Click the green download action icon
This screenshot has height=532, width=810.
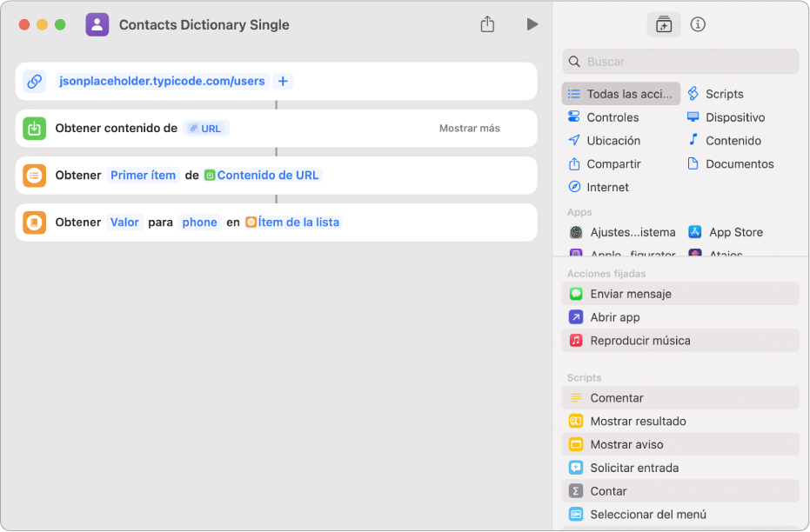pos(35,128)
